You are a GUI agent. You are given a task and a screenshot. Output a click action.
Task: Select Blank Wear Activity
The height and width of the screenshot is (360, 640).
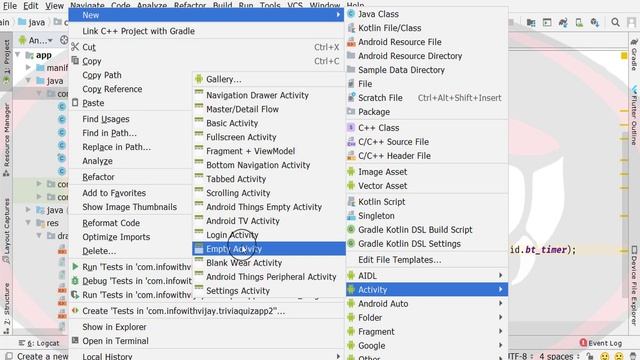(x=269, y=263)
